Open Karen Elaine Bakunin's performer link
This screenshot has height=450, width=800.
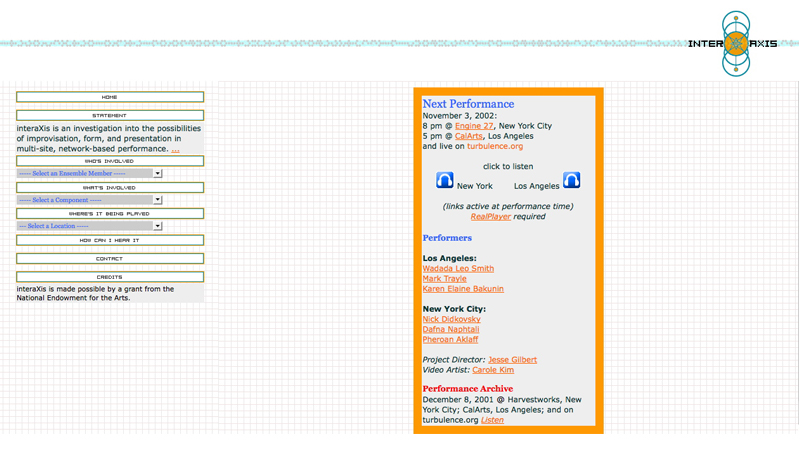(x=463, y=289)
